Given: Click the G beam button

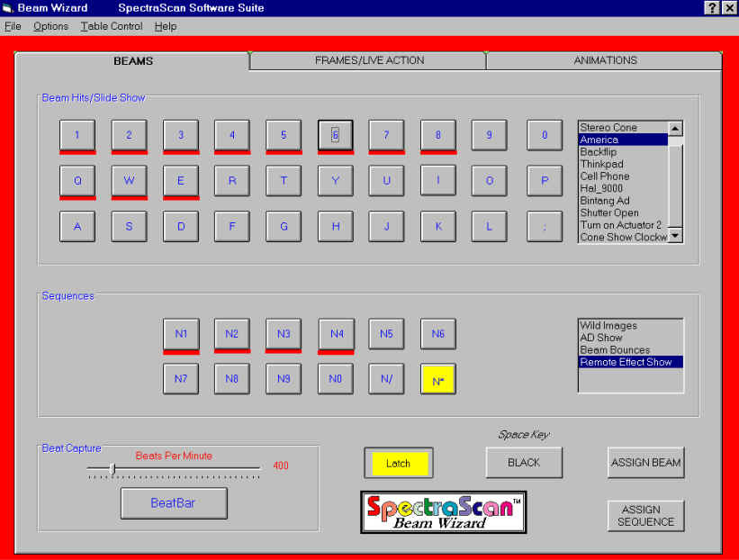Looking at the screenshot, I should (284, 227).
